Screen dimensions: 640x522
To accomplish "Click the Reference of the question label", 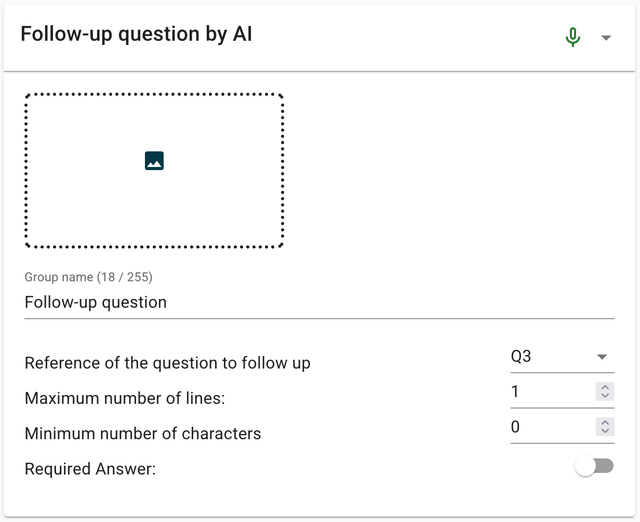I will (167, 363).
